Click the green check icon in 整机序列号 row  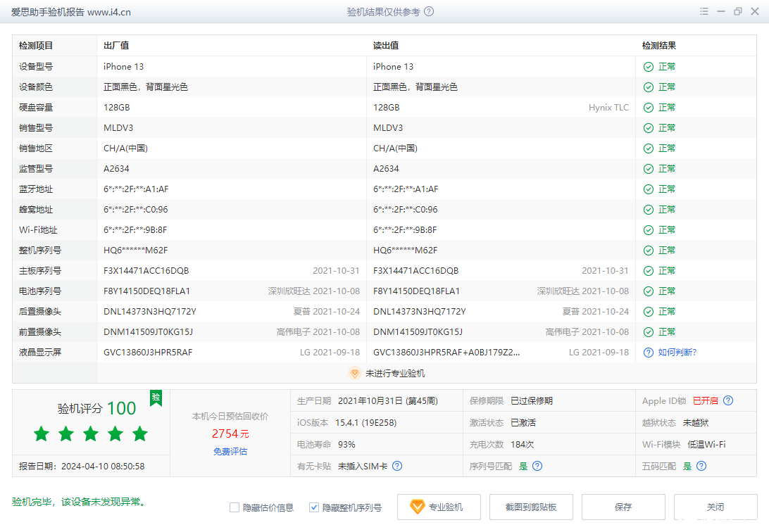click(x=649, y=251)
